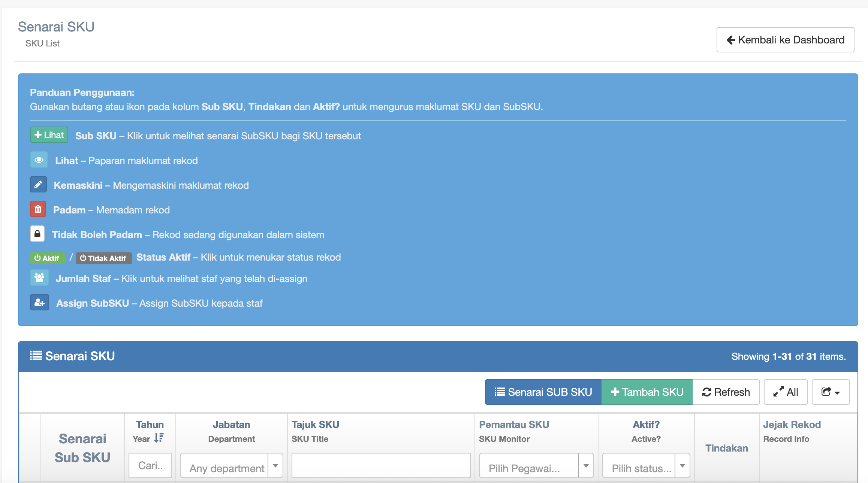The height and width of the screenshot is (483, 868).
Task: Toggle the green Aktif status badge
Action: tap(47, 258)
